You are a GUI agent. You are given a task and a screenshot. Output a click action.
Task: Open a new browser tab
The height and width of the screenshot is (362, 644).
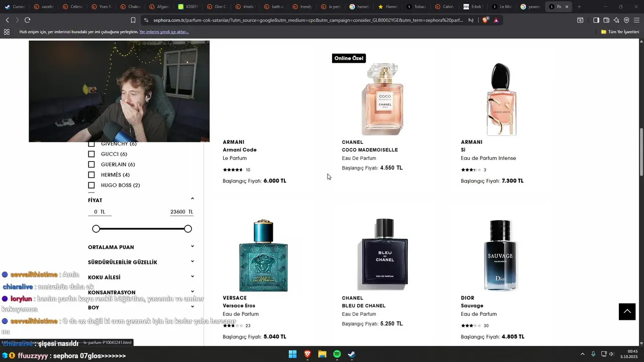click(579, 7)
